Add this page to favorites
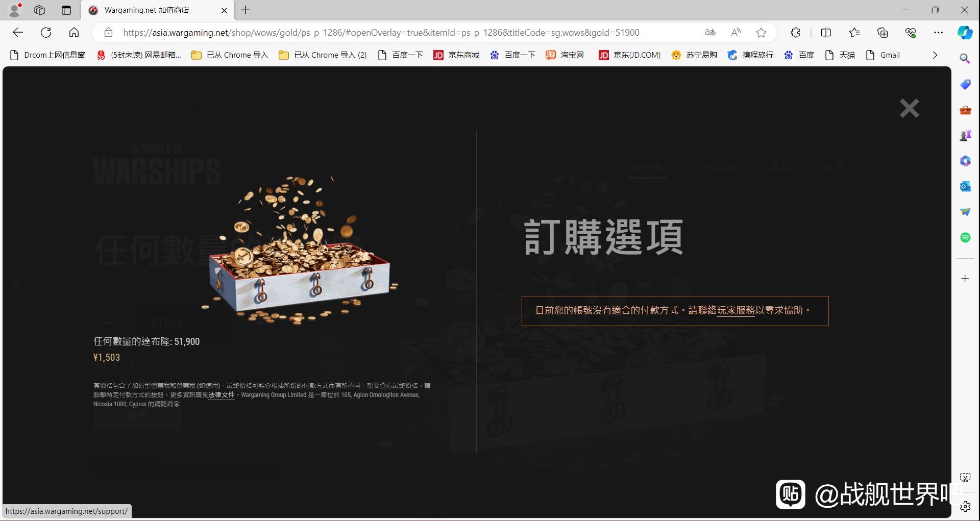Screen dimensions: 980x521 pos(761,33)
